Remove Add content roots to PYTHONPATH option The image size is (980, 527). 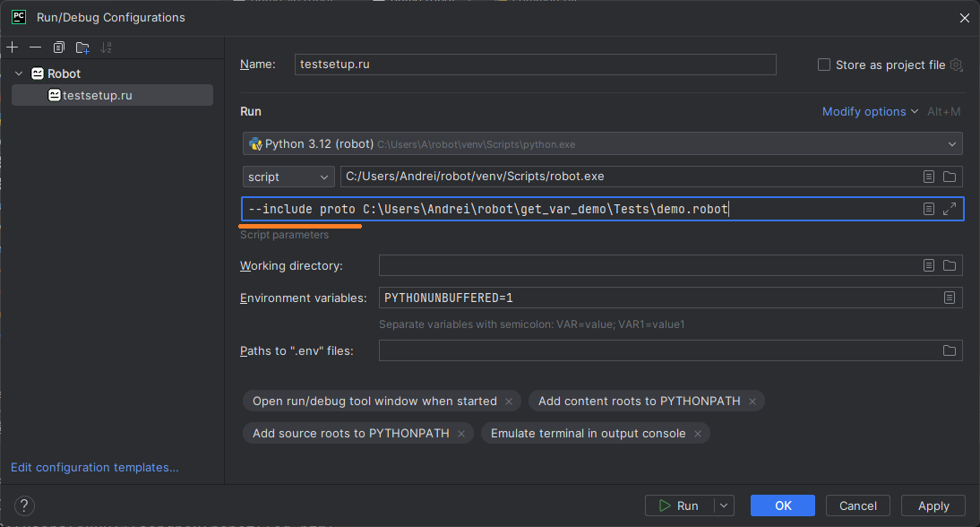point(752,402)
